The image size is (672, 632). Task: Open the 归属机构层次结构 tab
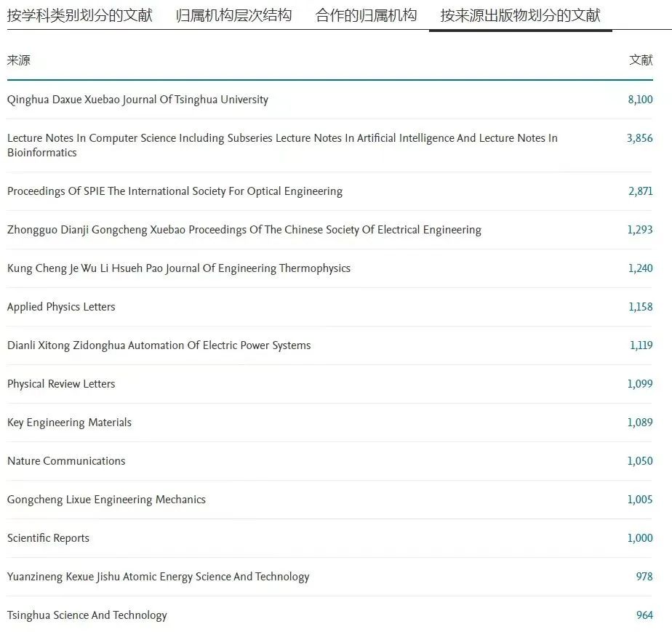point(233,15)
